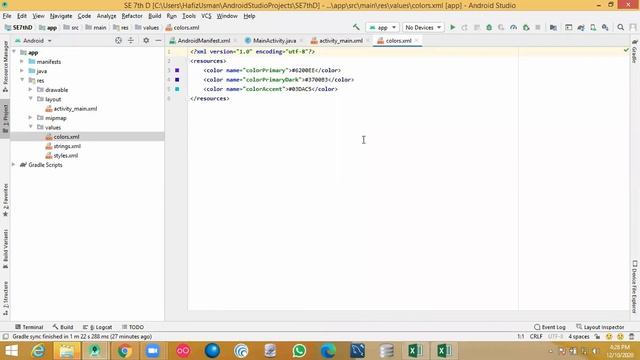
Task: Expand the mipmap folder
Action: click(x=30, y=118)
